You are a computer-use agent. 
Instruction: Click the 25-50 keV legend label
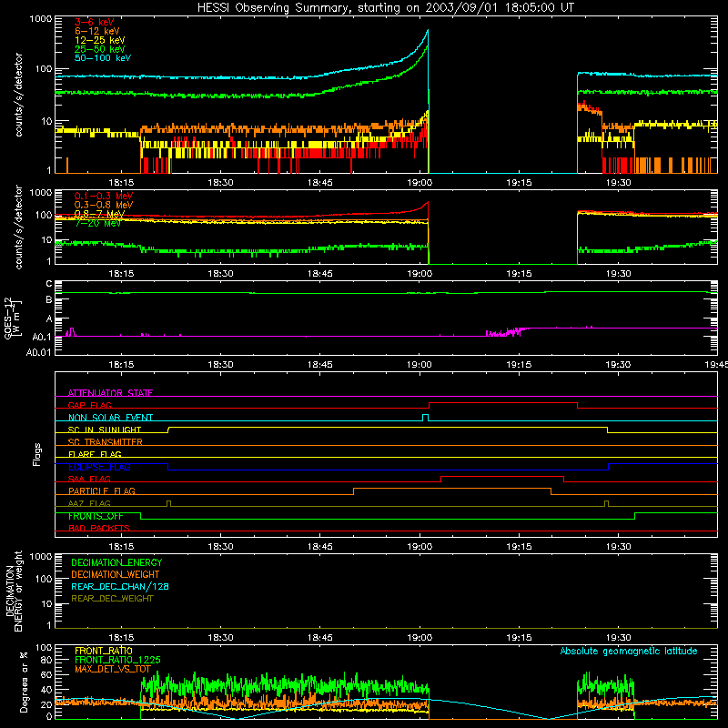(x=100, y=49)
